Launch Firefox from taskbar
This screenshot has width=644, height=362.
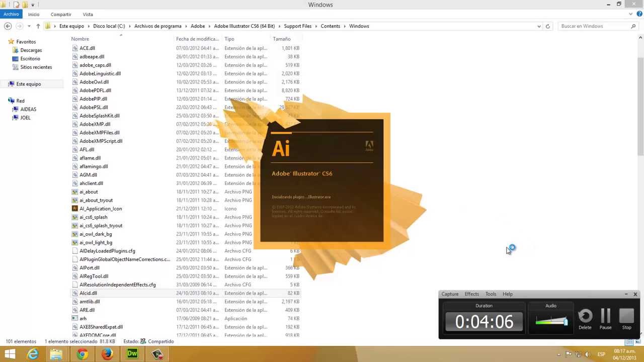coord(107,354)
